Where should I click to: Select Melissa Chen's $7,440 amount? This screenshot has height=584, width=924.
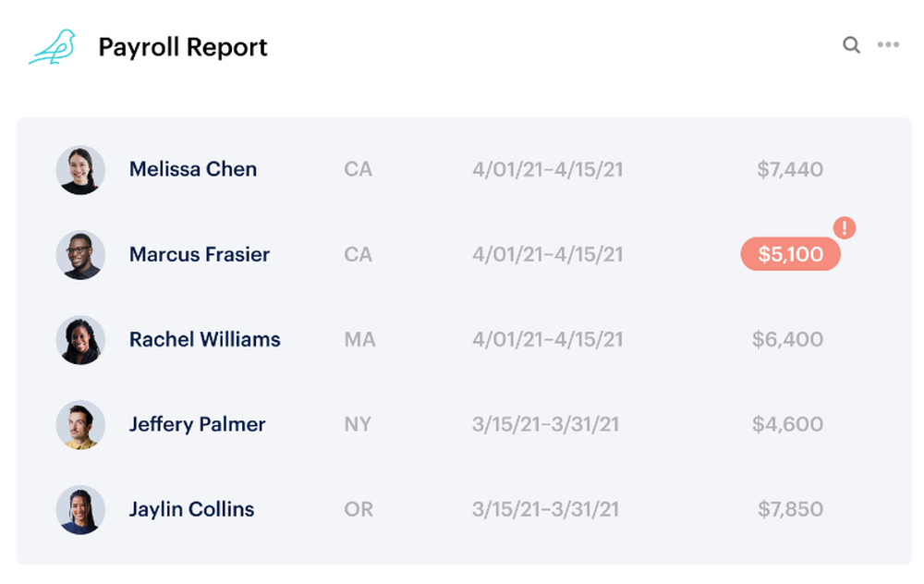(x=790, y=169)
